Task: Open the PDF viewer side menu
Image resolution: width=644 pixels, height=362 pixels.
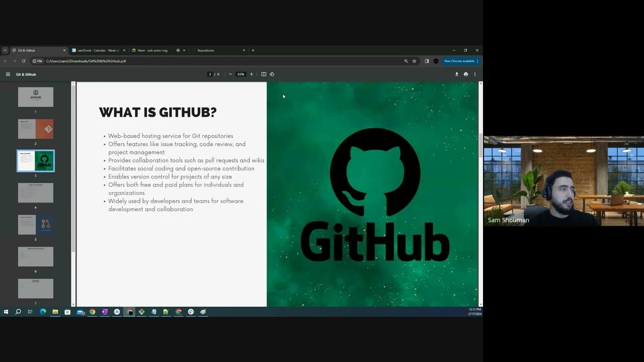Action: (x=8, y=74)
